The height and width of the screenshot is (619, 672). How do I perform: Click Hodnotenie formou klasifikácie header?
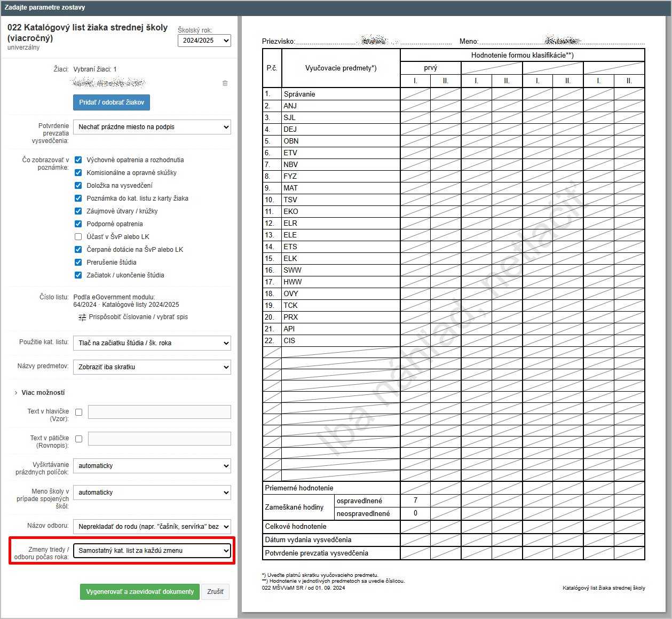click(523, 55)
